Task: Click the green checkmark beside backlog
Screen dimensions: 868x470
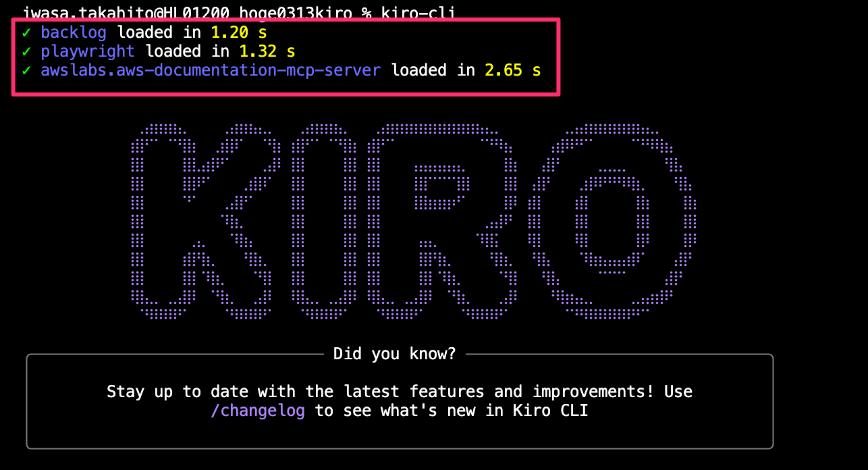Action: coord(26,32)
